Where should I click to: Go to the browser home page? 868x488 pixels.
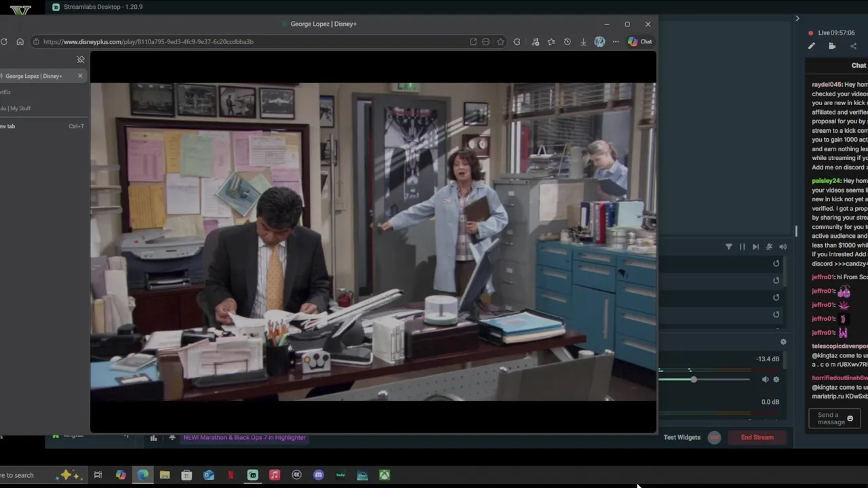coord(20,41)
